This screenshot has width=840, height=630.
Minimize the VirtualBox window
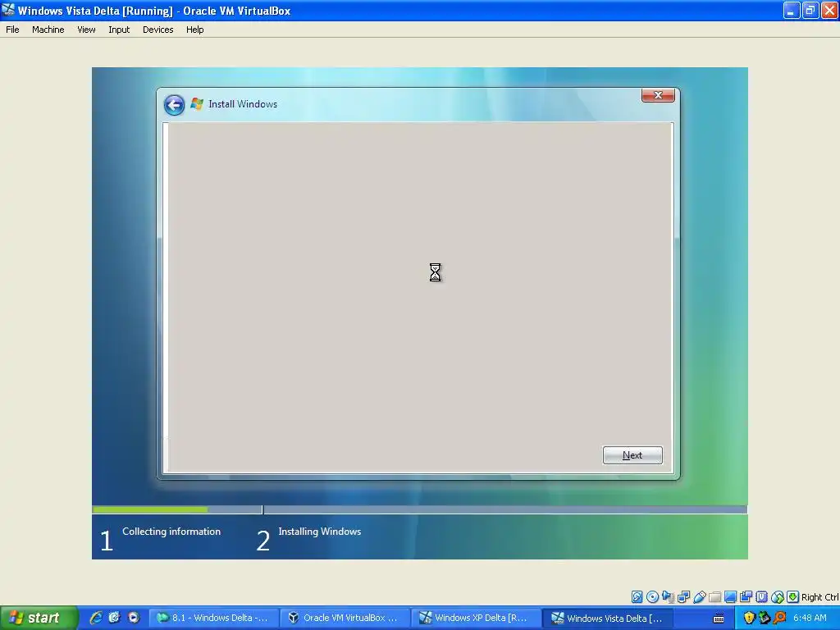pos(792,10)
